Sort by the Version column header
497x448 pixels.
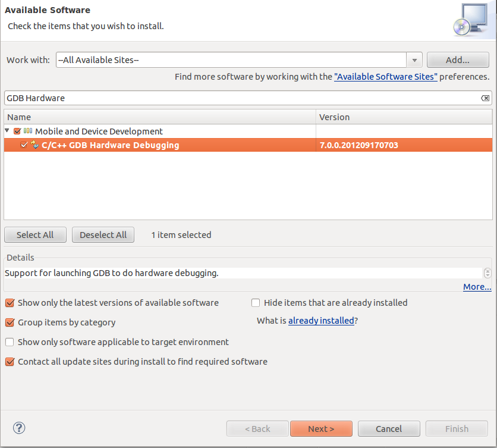tap(404, 117)
